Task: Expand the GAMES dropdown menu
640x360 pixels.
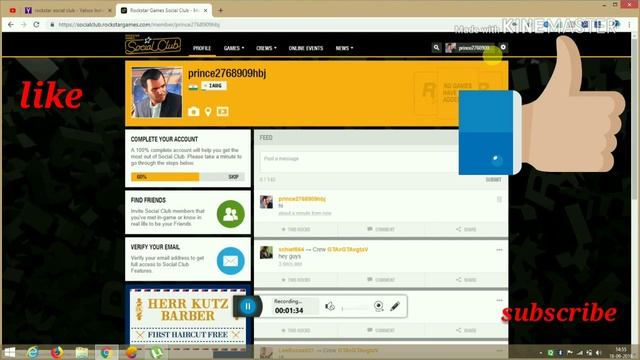Action: coord(234,48)
